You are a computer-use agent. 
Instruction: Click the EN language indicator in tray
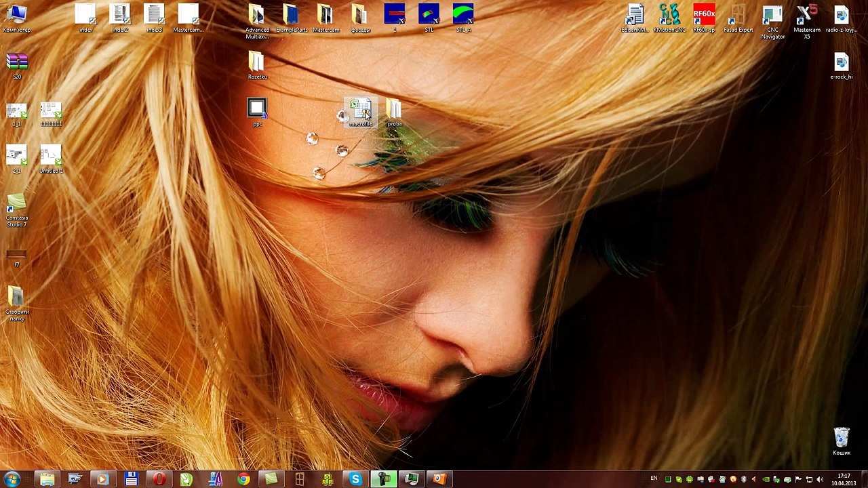coord(654,479)
